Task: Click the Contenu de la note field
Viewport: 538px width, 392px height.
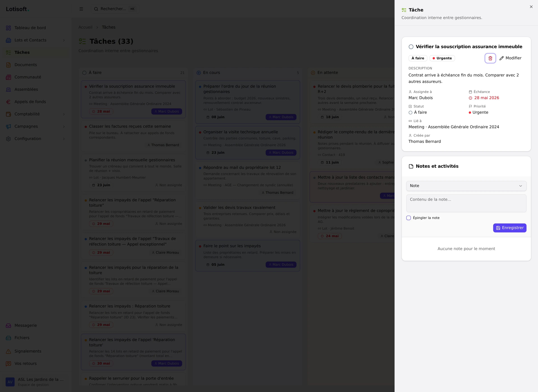Action: 466,203
